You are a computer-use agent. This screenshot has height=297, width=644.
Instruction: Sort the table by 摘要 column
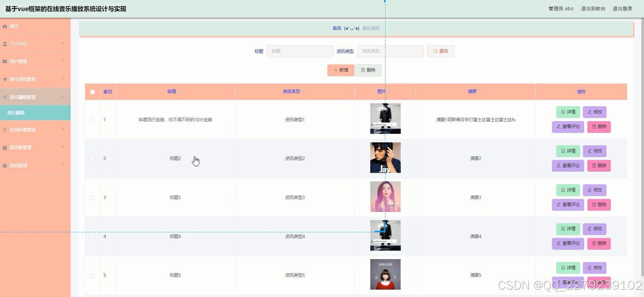(480, 92)
